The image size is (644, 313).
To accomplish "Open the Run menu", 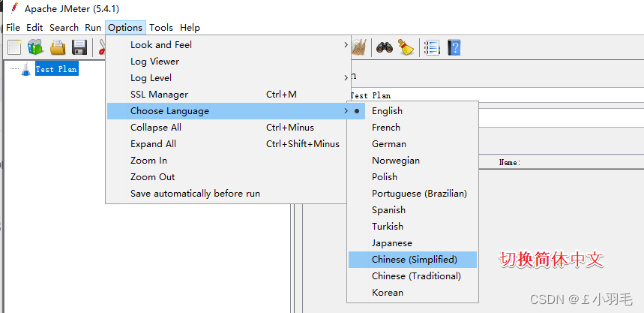I will click(93, 28).
